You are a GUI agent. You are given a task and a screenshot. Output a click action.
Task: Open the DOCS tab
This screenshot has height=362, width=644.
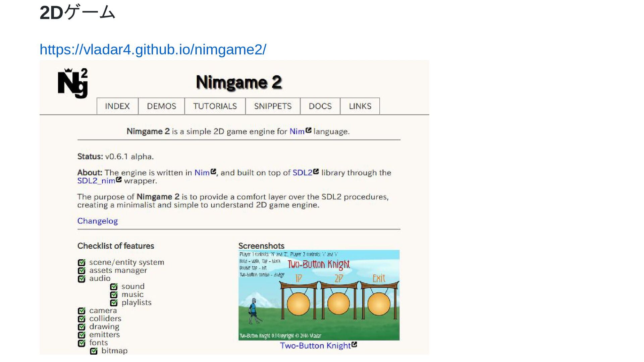320,106
